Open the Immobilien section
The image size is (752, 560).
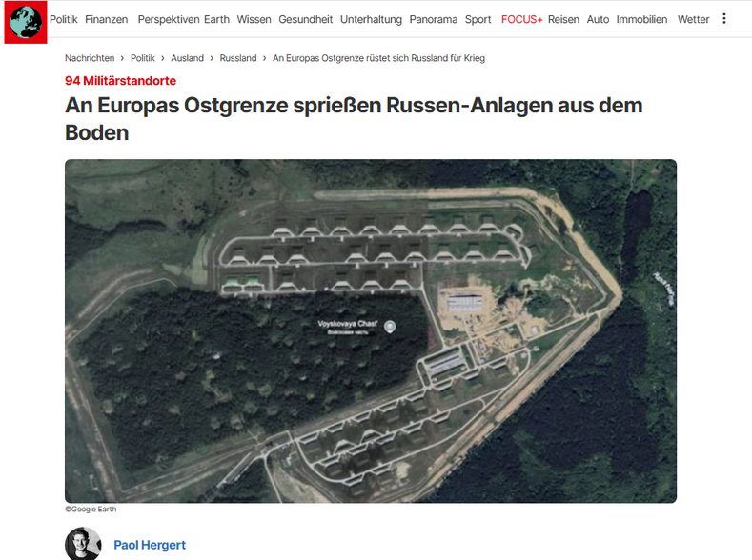pyautogui.click(x=641, y=19)
